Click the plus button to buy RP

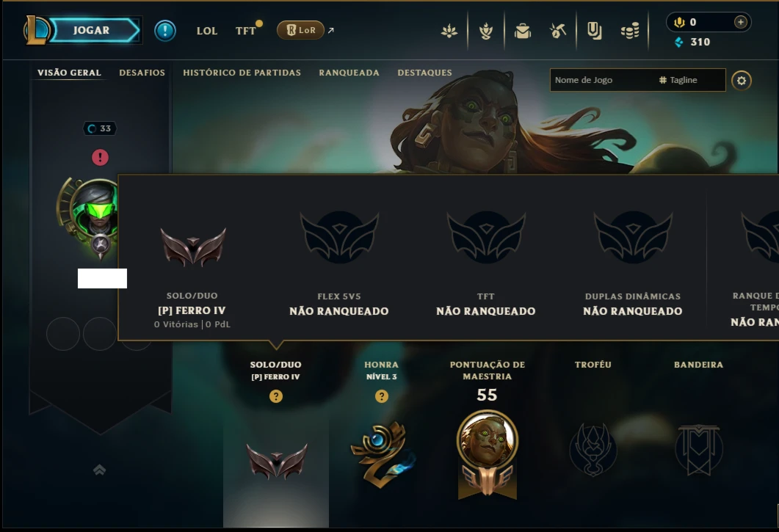pyautogui.click(x=740, y=22)
